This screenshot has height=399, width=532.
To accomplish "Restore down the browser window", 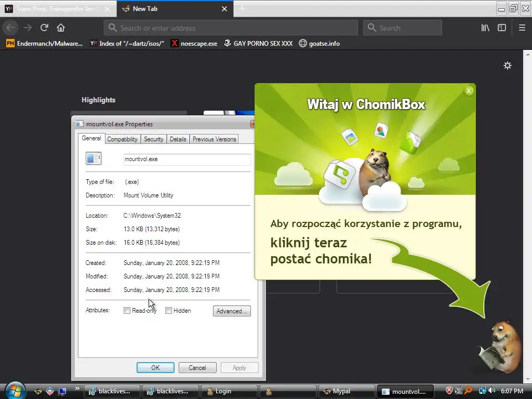I will (513, 8).
